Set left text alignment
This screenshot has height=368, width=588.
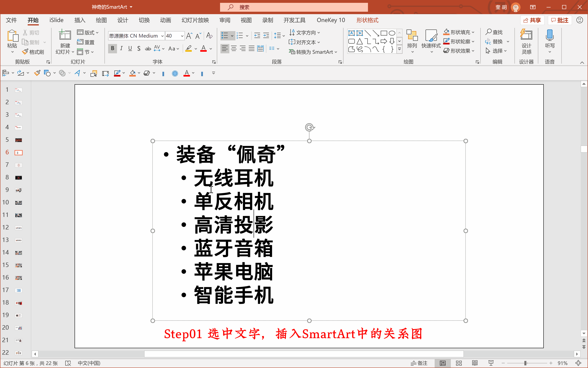pyautogui.click(x=225, y=48)
